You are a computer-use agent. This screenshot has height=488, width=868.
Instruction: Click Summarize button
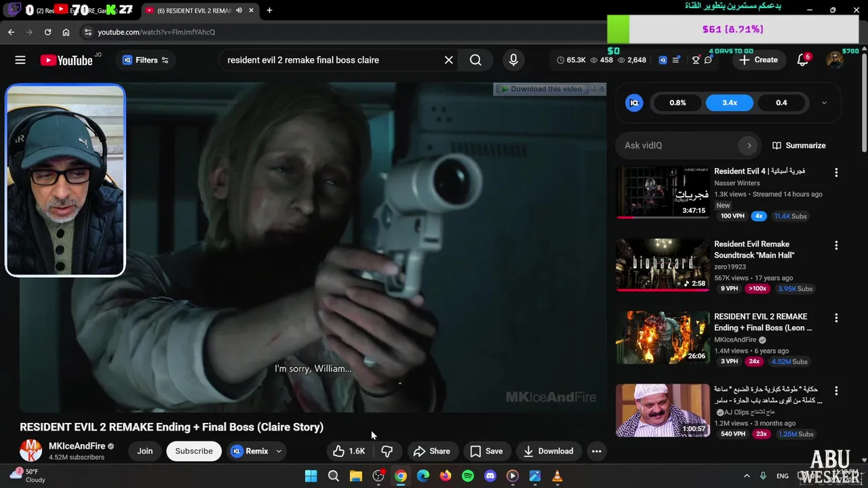pos(799,145)
